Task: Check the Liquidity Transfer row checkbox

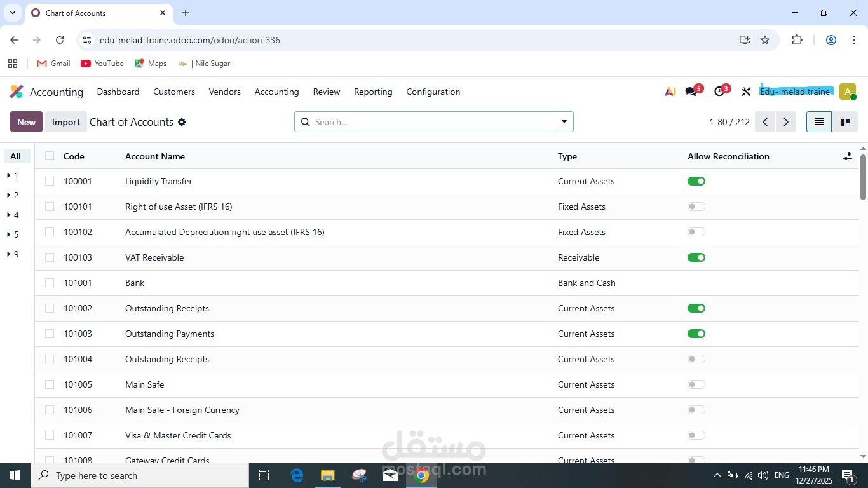Action: click(x=50, y=181)
